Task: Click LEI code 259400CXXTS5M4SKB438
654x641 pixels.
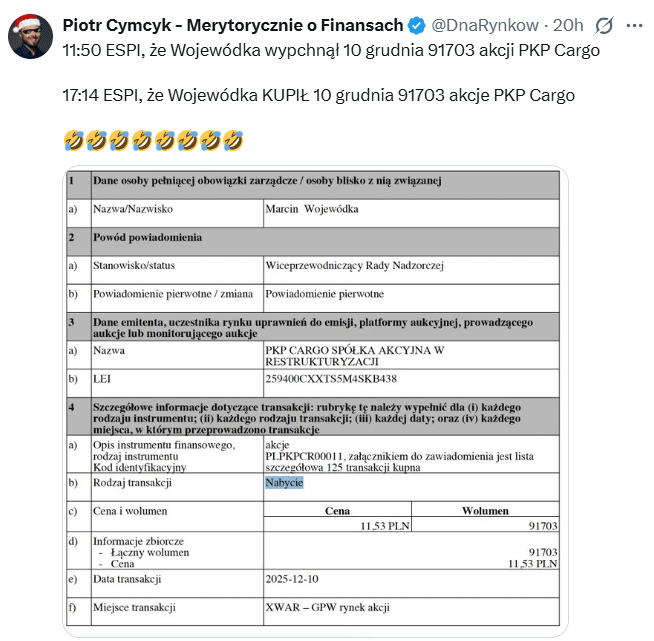Action: click(x=331, y=380)
